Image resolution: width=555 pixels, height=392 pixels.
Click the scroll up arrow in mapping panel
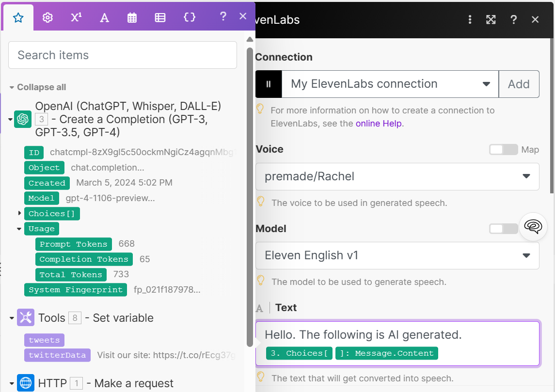[x=250, y=39]
